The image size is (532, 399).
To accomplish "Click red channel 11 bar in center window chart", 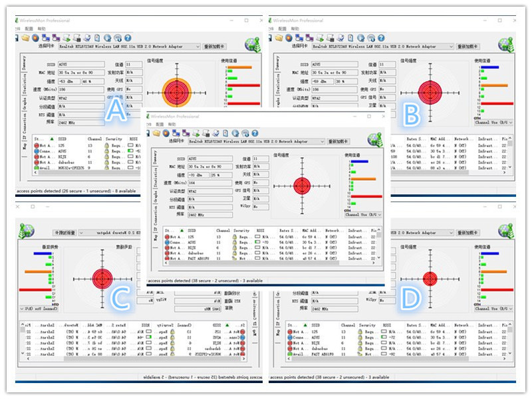I will point(366,196).
